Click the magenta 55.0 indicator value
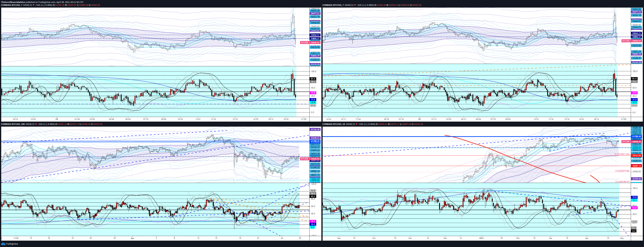This screenshot has height=247, width=644. (x=635, y=208)
